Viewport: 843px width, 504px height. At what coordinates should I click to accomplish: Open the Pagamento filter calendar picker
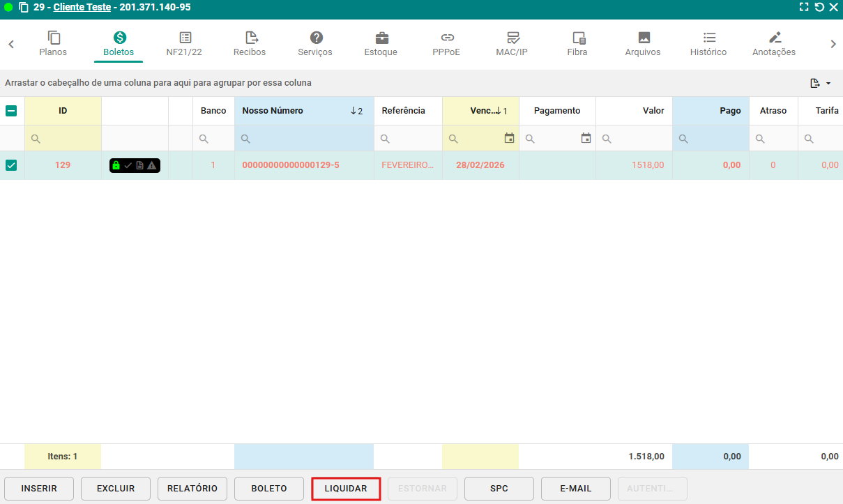tap(586, 139)
